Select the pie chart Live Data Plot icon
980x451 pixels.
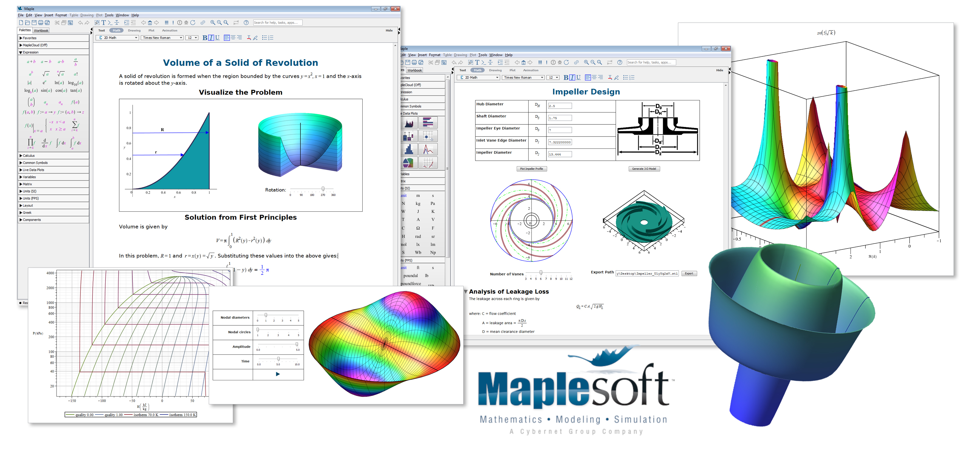408,163
